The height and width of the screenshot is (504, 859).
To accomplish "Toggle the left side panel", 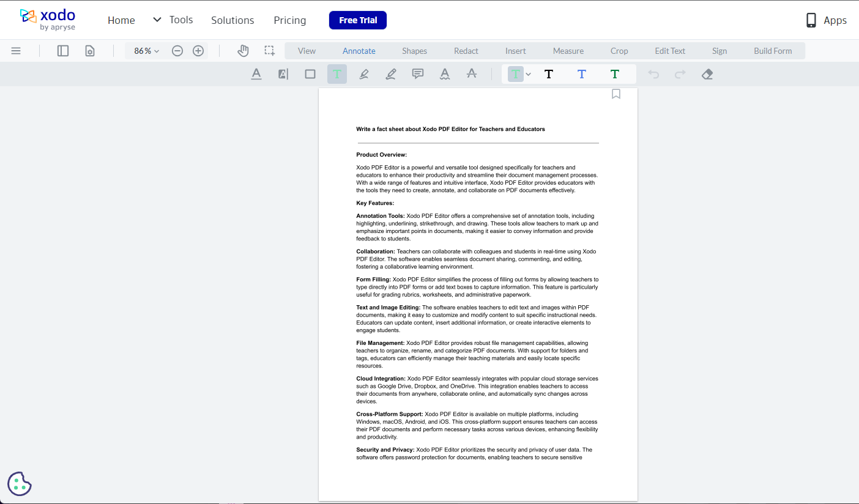I will point(63,51).
